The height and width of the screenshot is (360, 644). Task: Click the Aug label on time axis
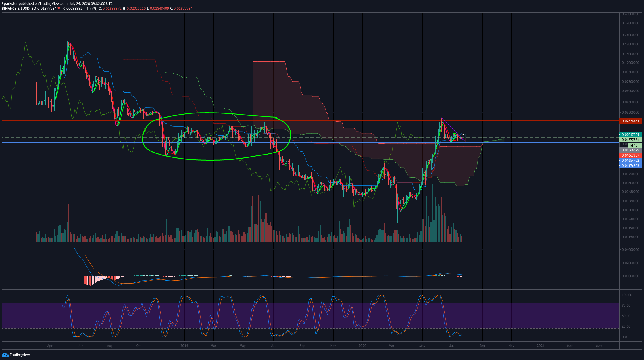[110, 346]
